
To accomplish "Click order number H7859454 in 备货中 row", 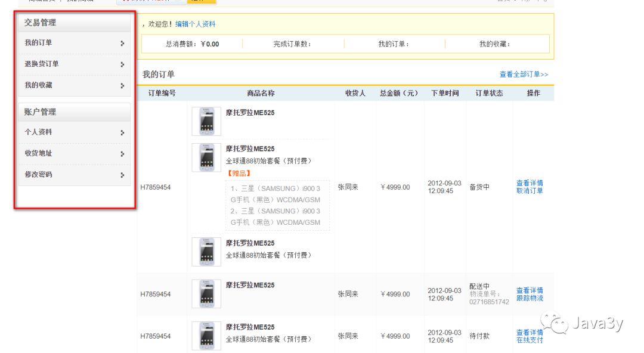I will tap(155, 187).
